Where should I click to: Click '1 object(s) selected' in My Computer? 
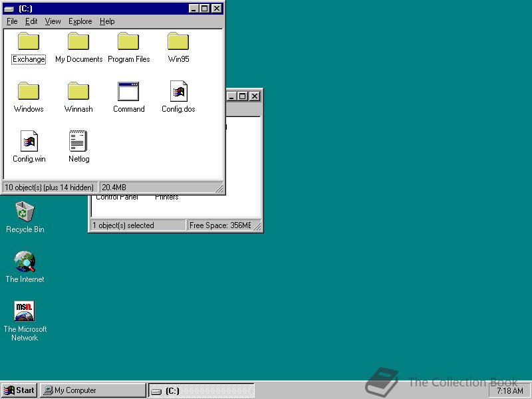pyautogui.click(x=123, y=225)
